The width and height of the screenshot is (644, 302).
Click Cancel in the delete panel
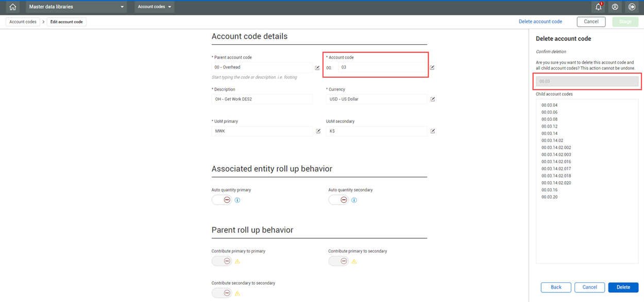pyautogui.click(x=589, y=287)
